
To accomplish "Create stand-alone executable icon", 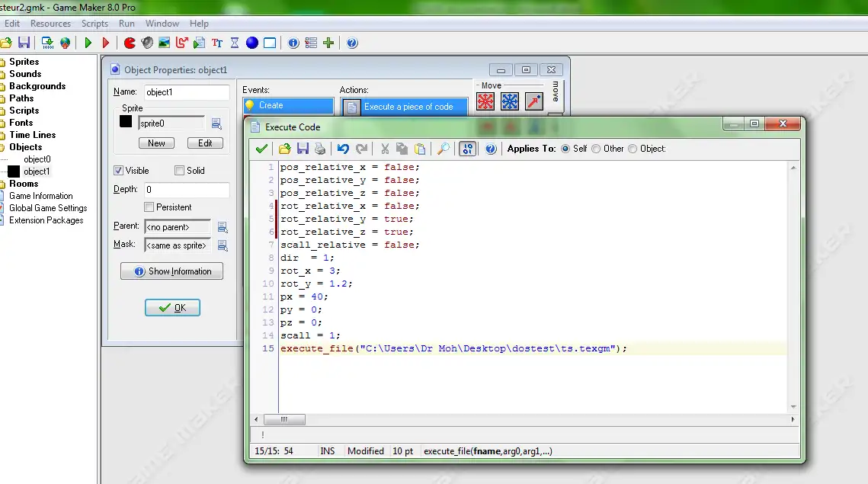I will coord(47,43).
